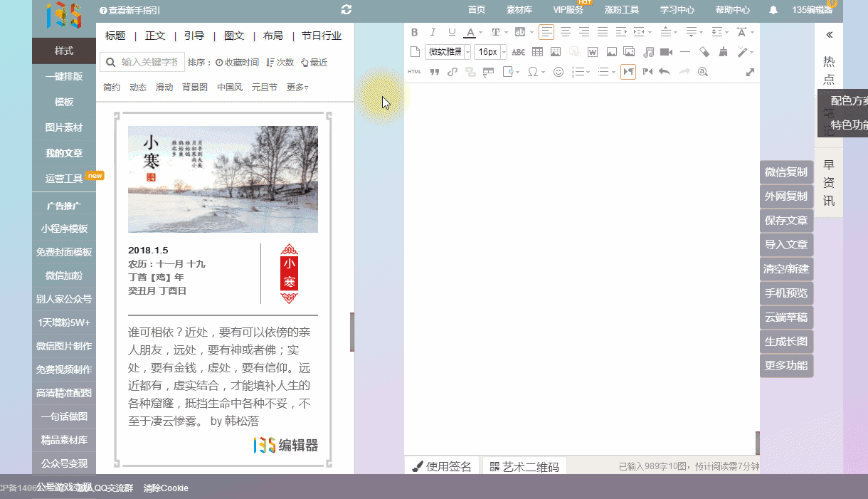This screenshot has height=499, width=868.
Task: Apply font color with the A icon
Action: point(470,32)
